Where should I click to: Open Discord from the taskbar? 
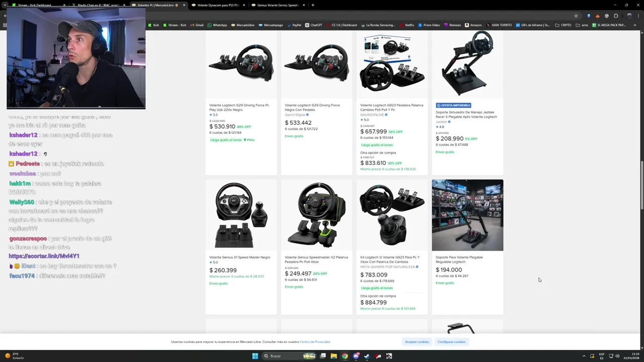(x=356, y=356)
